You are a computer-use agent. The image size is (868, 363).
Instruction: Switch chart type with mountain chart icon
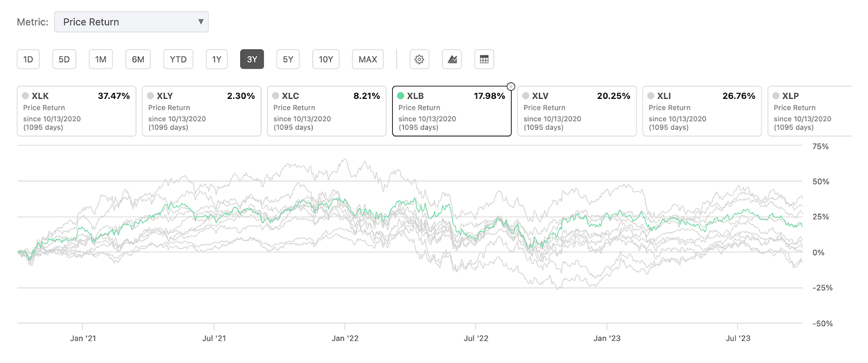coord(452,59)
